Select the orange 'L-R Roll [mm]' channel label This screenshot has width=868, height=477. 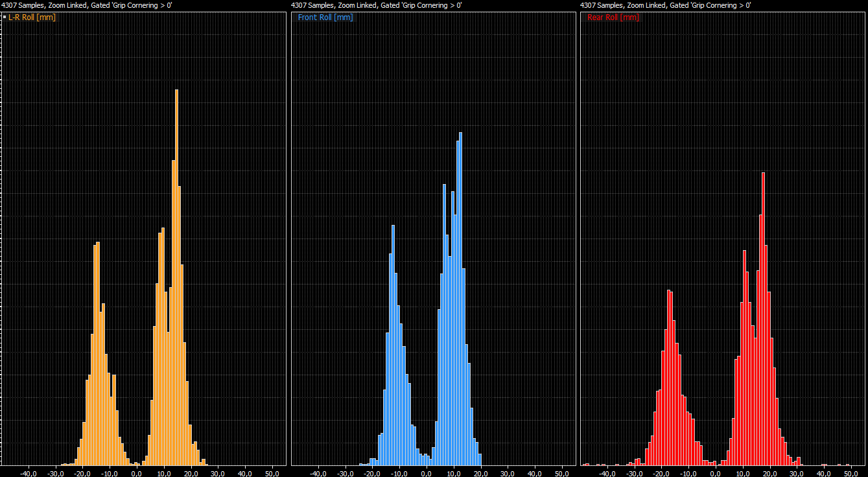click(x=32, y=17)
